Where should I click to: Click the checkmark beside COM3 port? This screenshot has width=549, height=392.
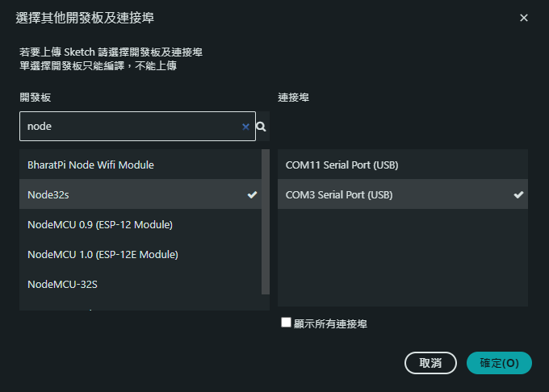coord(518,195)
